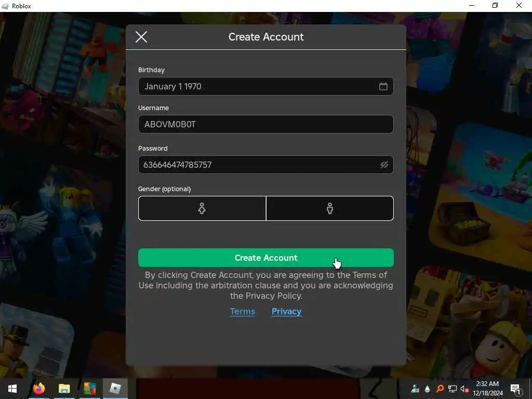Open File Explorer from the taskbar
The image size is (532, 399).
point(64,389)
